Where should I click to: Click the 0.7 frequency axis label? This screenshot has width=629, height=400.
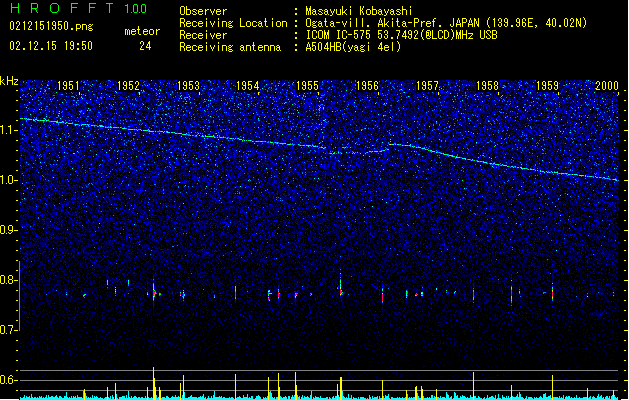(x=8, y=330)
